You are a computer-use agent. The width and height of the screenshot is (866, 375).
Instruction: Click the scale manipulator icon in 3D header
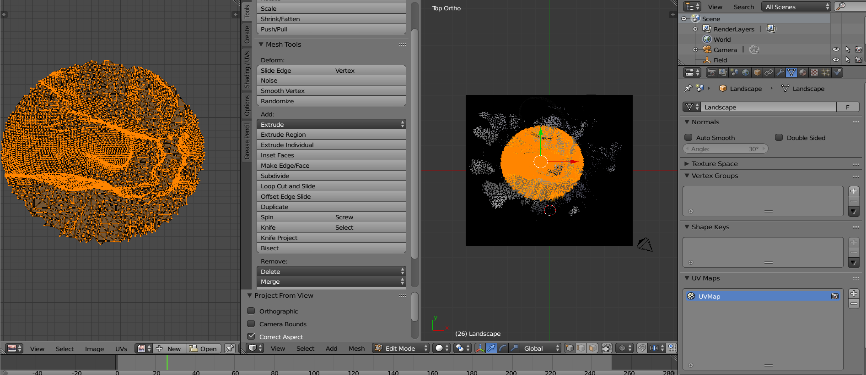514,348
